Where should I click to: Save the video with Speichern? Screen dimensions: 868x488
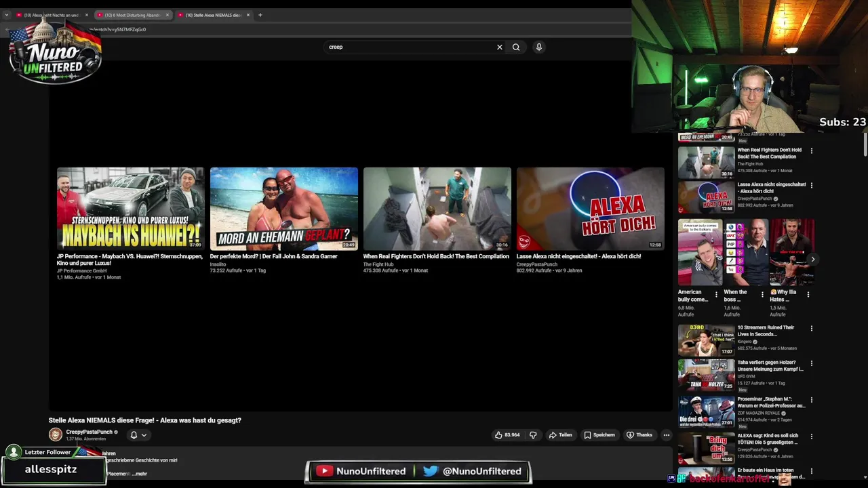click(x=599, y=435)
